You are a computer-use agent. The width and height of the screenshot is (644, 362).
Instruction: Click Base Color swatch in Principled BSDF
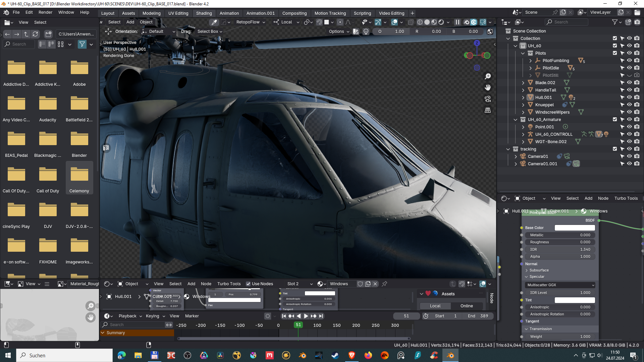click(575, 228)
